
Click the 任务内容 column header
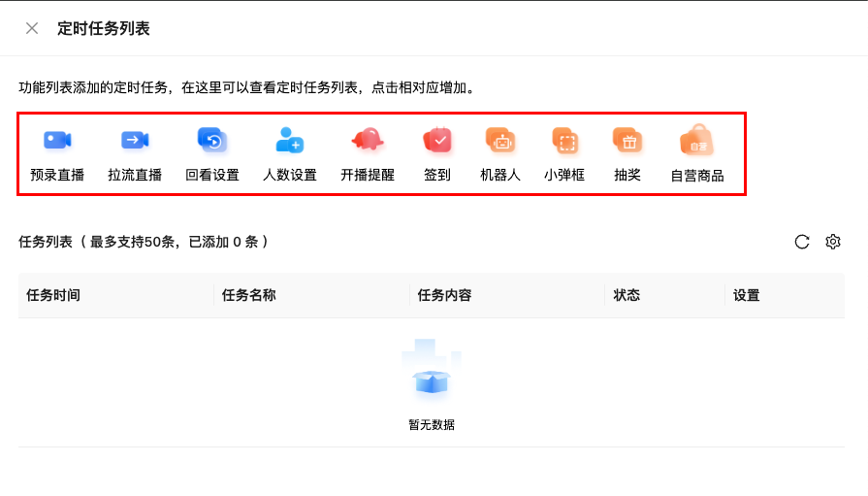coord(445,295)
